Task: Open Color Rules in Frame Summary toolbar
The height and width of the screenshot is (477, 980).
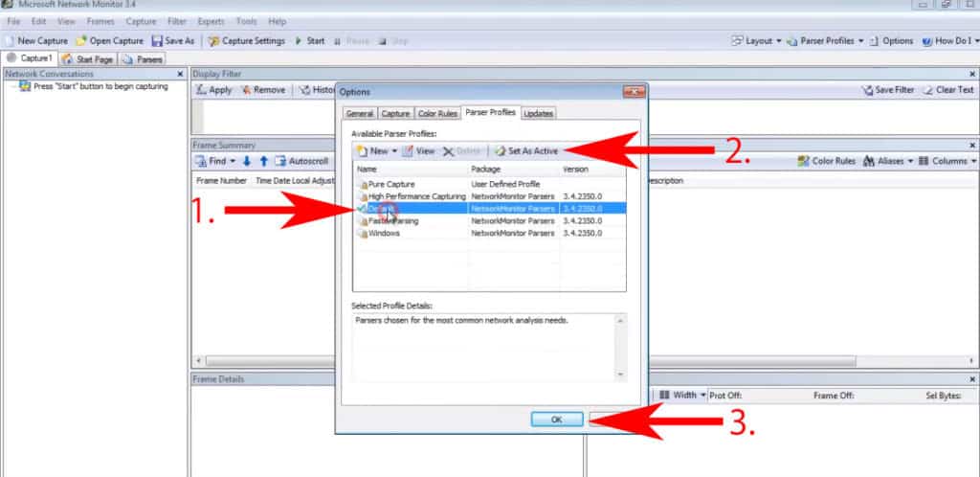Action: click(827, 161)
